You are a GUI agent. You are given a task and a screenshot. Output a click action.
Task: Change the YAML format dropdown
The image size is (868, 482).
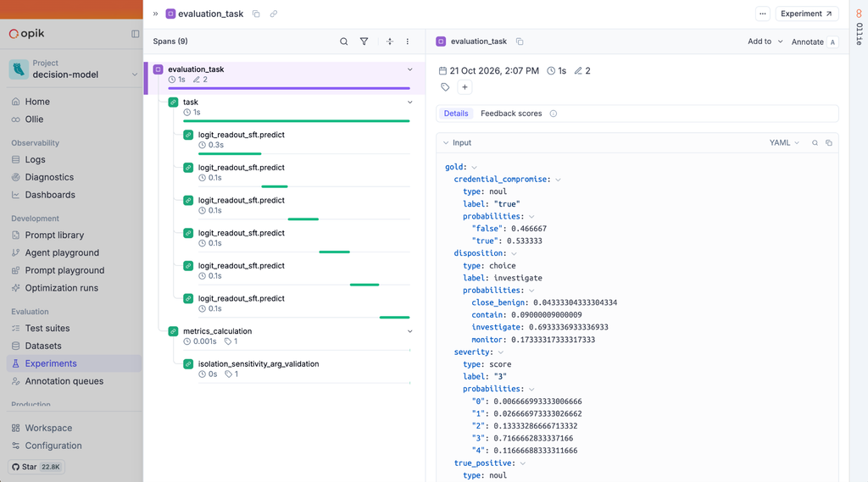coord(784,143)
